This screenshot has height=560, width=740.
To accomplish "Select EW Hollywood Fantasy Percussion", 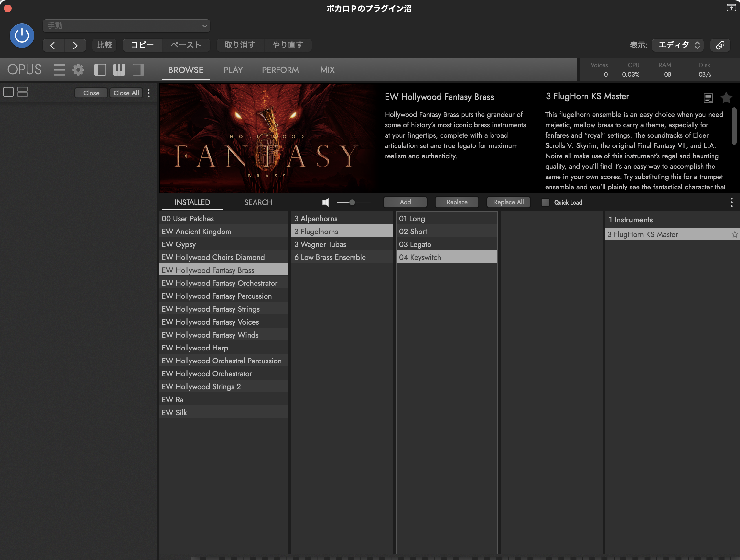I will pyautogui.click(x=224, y=296).
